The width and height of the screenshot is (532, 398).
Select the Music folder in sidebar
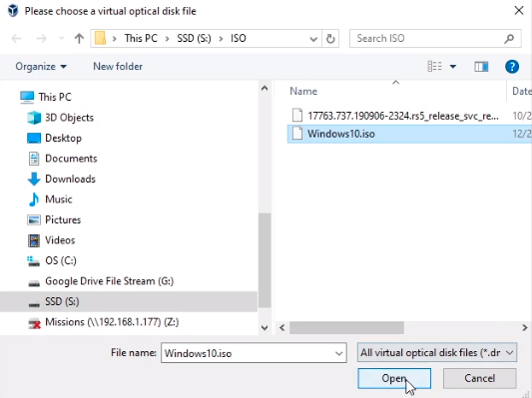pyautogui.click(x=58, y=199)
